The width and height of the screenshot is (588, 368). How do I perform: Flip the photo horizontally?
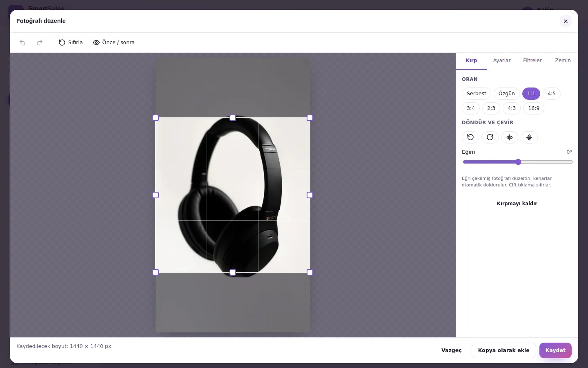click(510, 137)
